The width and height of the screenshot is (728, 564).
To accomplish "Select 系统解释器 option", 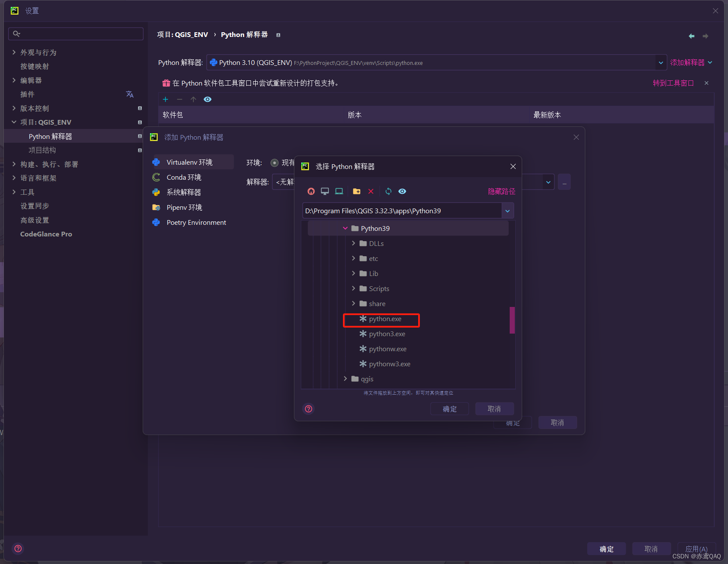I will click(x=193, y=192).
